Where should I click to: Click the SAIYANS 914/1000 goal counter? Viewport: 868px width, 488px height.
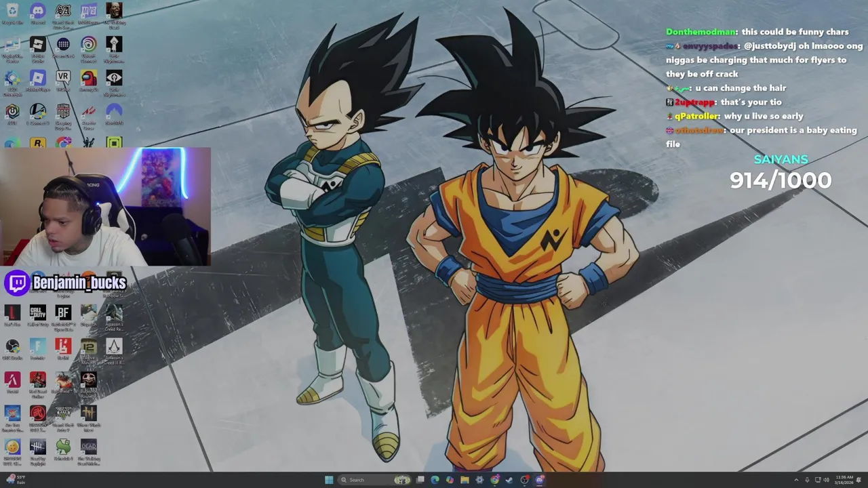point(781,172)
